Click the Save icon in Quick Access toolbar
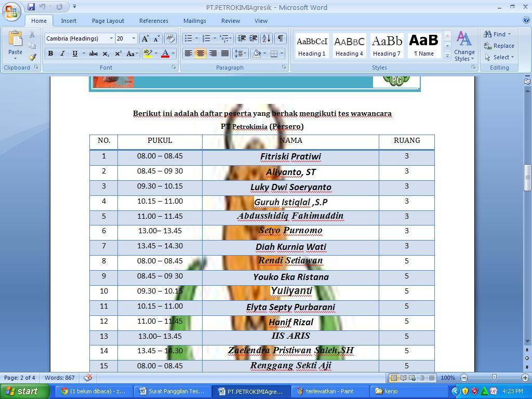The height and width of the screenshot is (399, 532). coord(31,7)
